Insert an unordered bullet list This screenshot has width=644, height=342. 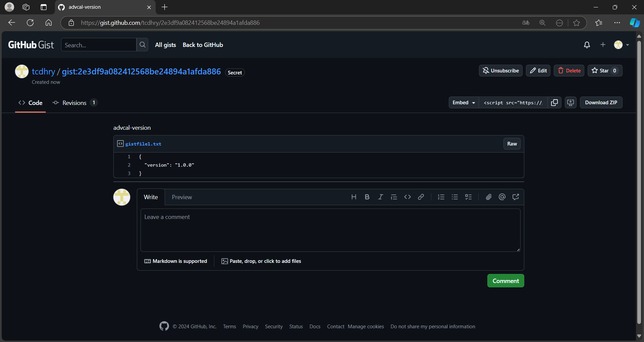tap(454, 197)
